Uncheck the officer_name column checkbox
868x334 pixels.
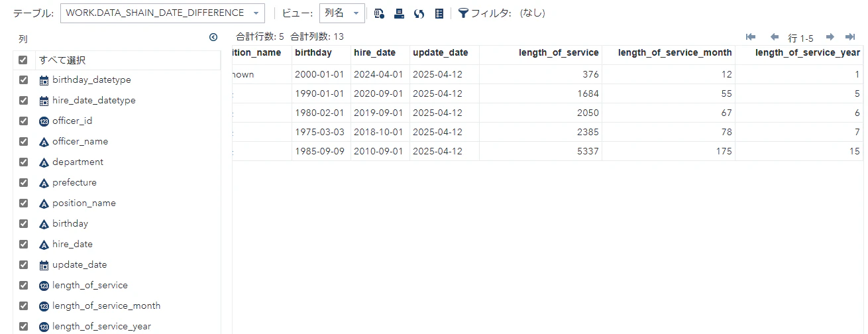tap(23, 141)
